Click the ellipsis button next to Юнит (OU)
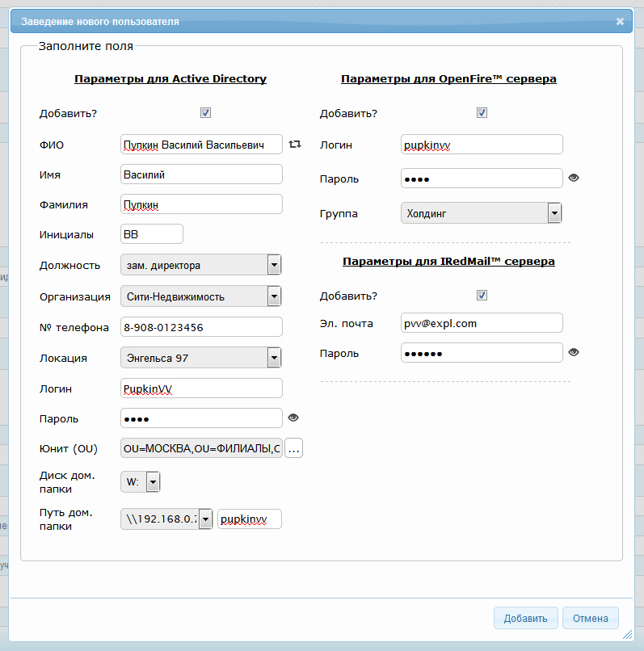The image size is (644, 651). (293, 448)
